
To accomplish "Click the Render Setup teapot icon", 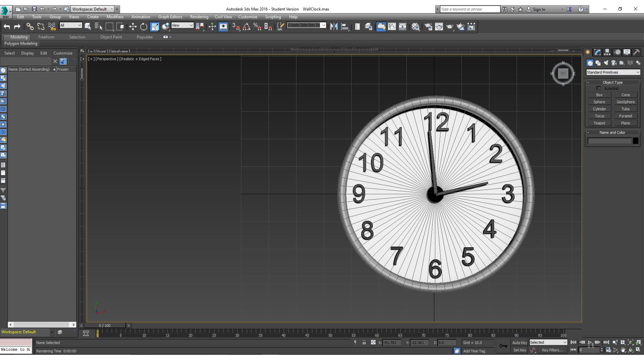I will (x=428, y=27).
